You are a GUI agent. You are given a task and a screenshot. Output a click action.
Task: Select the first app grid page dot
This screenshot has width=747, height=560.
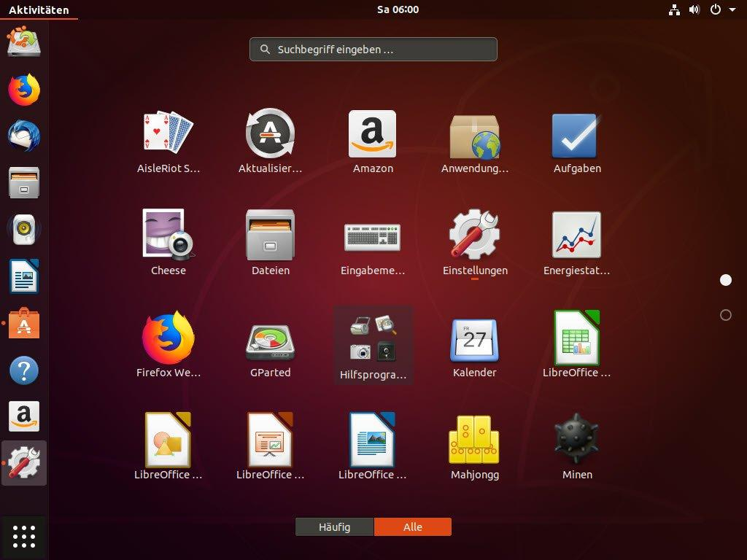[726, 280]
